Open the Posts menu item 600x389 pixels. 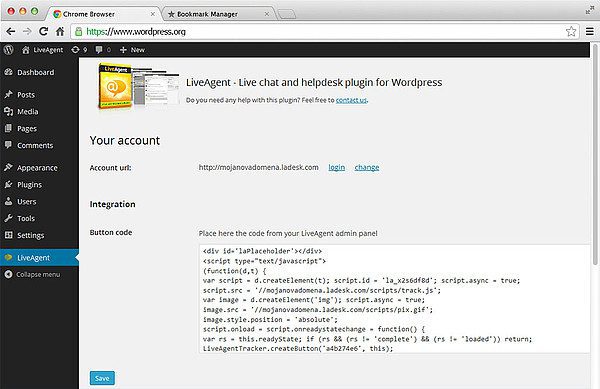point(39,94)
